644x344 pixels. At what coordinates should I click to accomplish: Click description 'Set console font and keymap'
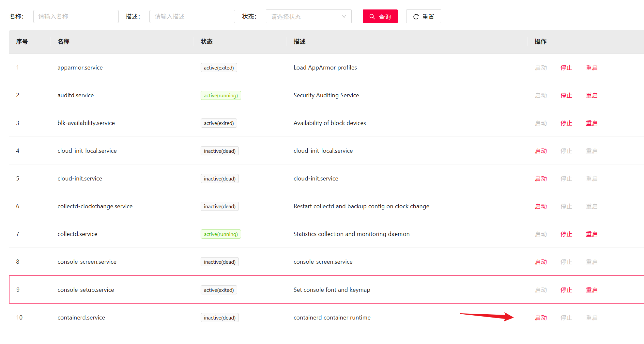pyautogui.click(x=332, y=290)
